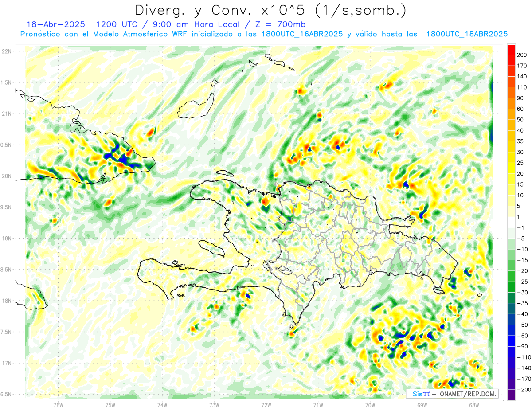Click the "-20" color scale label

click(x=522, y=271)
